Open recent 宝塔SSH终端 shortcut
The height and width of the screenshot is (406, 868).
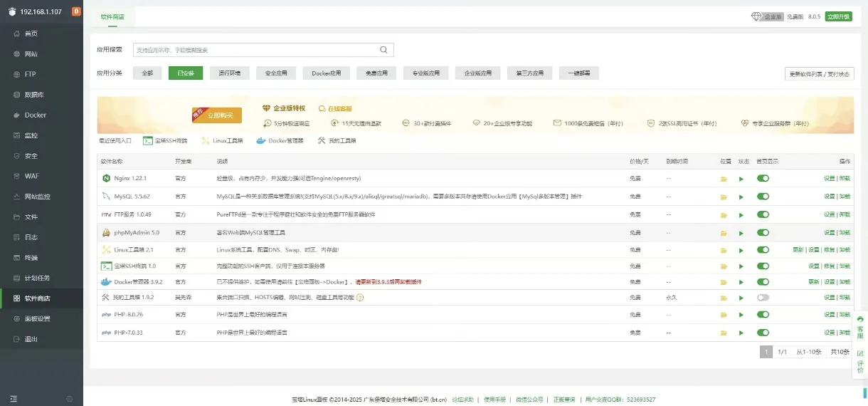pyautogui.click(x=166, y=140)
